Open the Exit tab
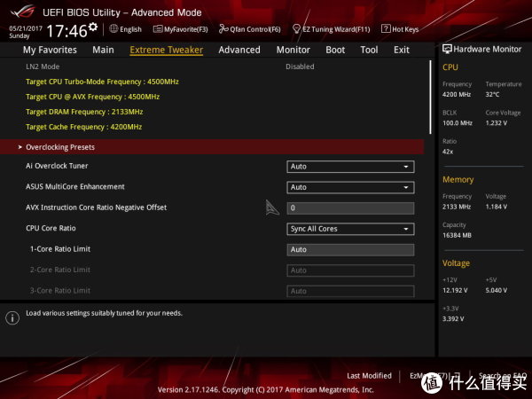 coord(402,50)
